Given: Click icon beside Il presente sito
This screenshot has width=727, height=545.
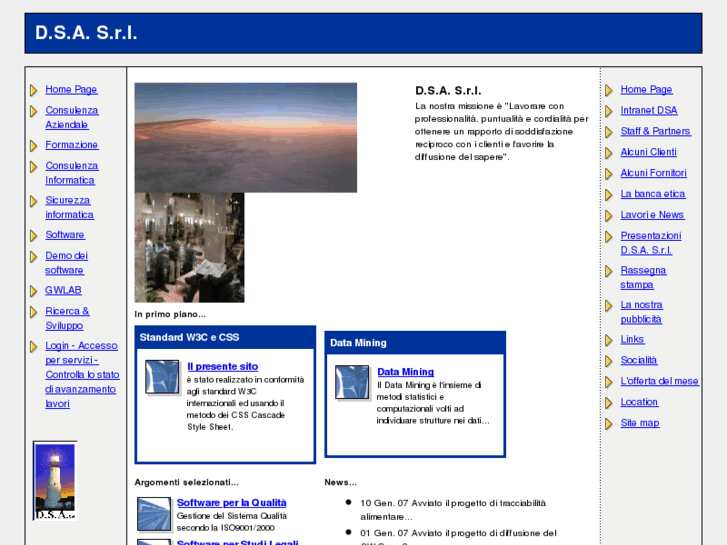Looking at the screenshot, I should (162, 377).
